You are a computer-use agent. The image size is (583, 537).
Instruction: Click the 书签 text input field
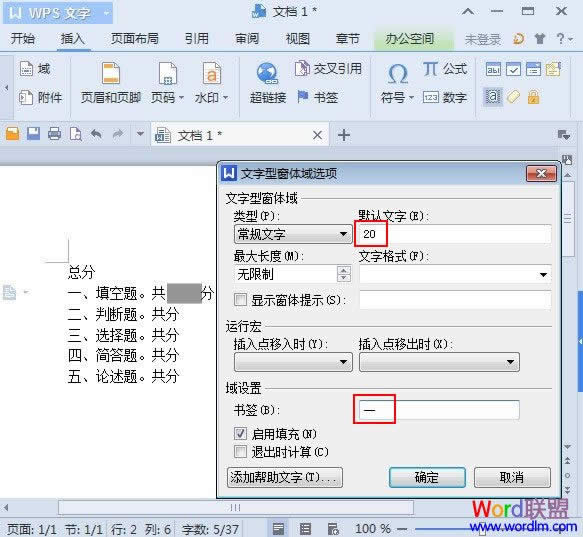(x=439, y=410)
